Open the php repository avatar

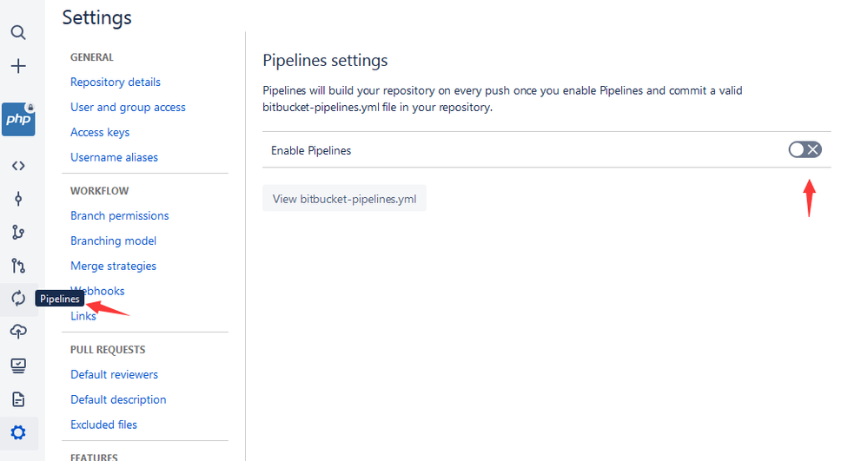[x=18, y=119]
